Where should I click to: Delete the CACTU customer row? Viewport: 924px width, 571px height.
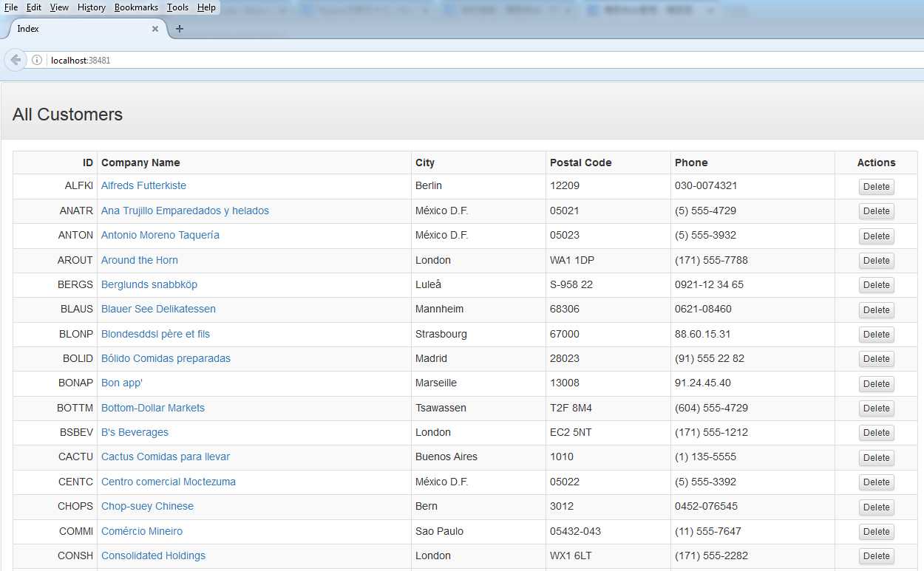(x=876, y=458)
